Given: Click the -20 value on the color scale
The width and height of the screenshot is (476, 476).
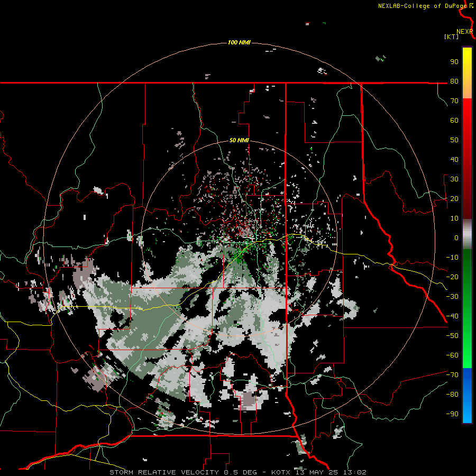Looking at the screenshot, I should tap(452, 277).
